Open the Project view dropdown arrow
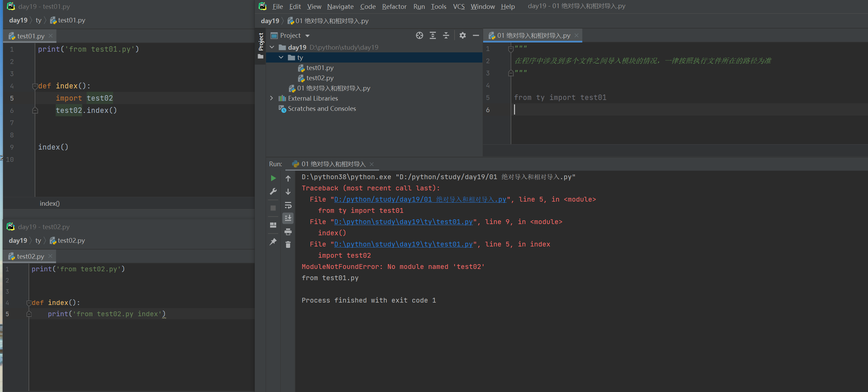 click(307, 36)
